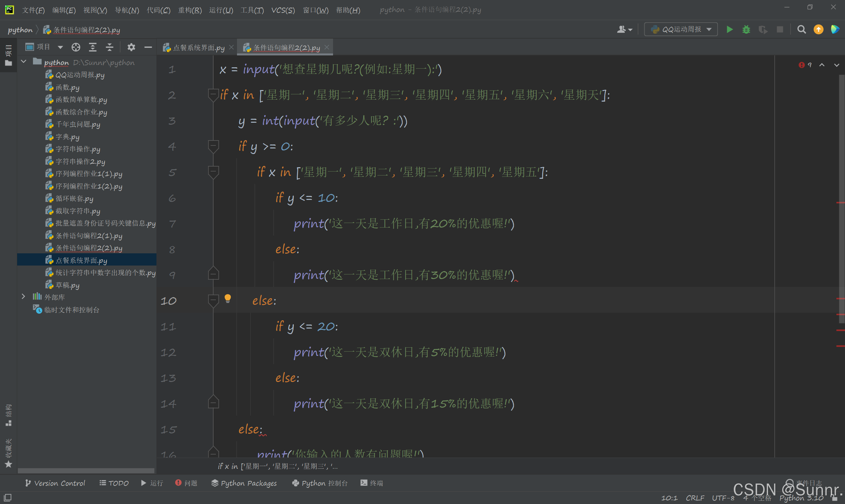Toggle fold marker on line 5
The height and width of the screenshot is (504, 845).
(213, 172)
